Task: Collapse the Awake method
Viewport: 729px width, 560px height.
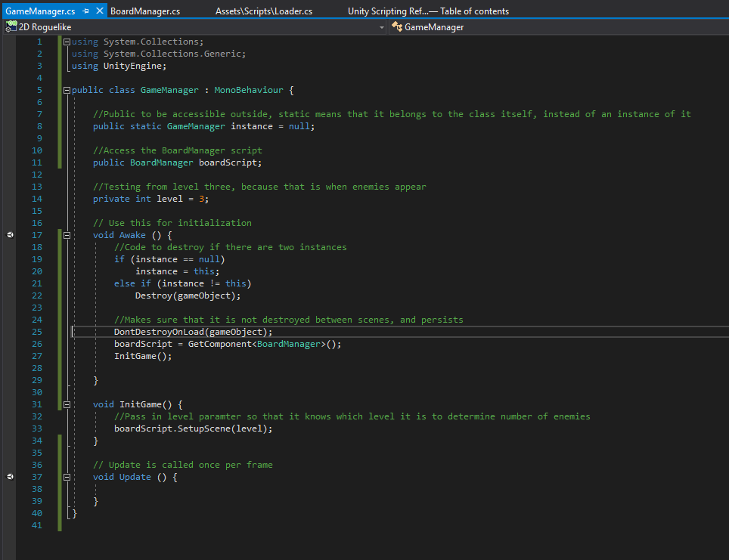Action: [x=67, y=235]
